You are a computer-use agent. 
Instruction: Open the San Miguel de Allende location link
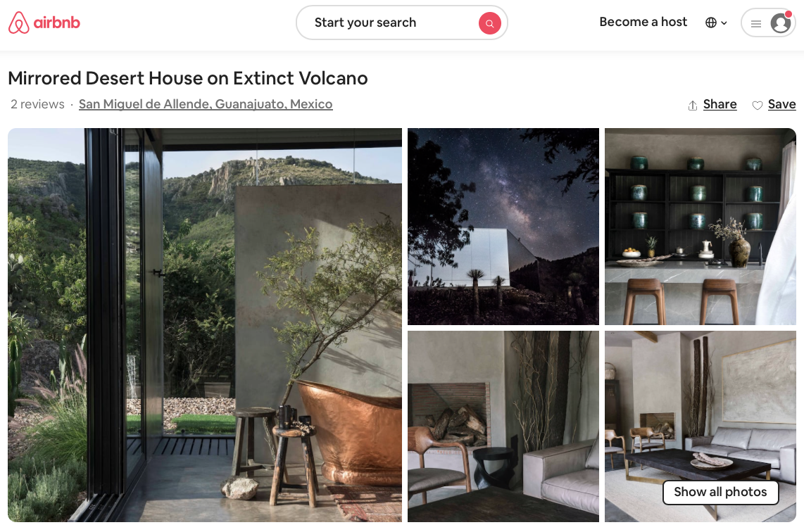point(206,104)
